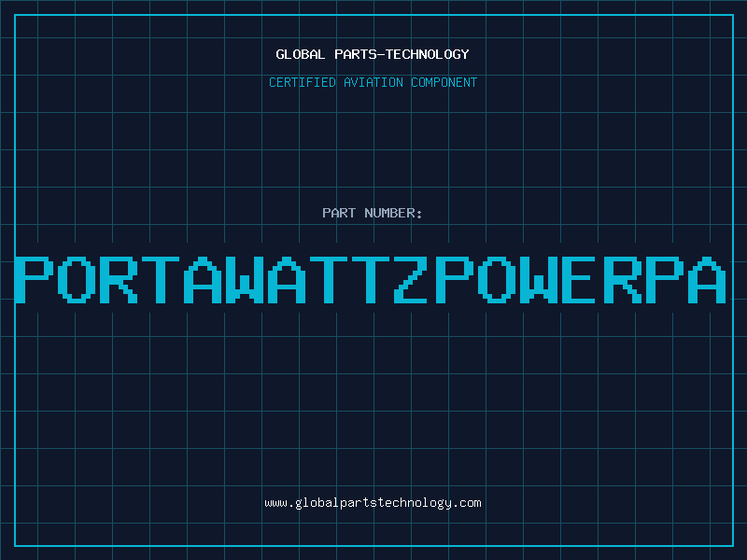Click the first letter P of the part number
The height and width of the screenshot is (560, 747).
(x=35, y=280)
